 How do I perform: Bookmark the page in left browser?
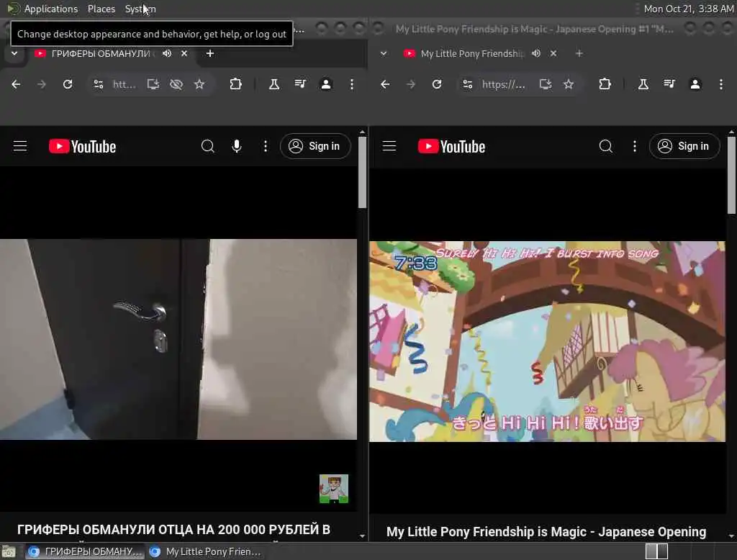[x=199, y=84]
